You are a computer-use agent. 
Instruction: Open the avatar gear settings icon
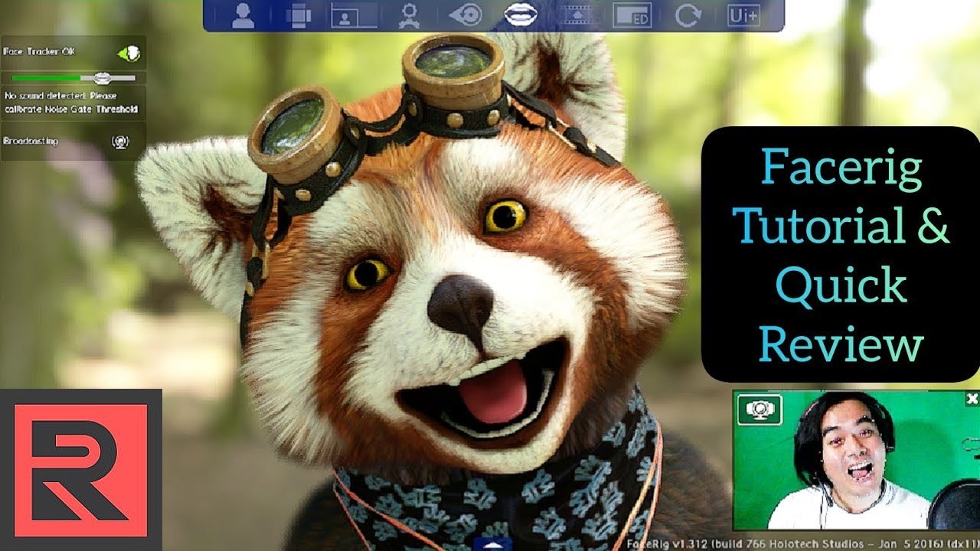click(410, 15)
